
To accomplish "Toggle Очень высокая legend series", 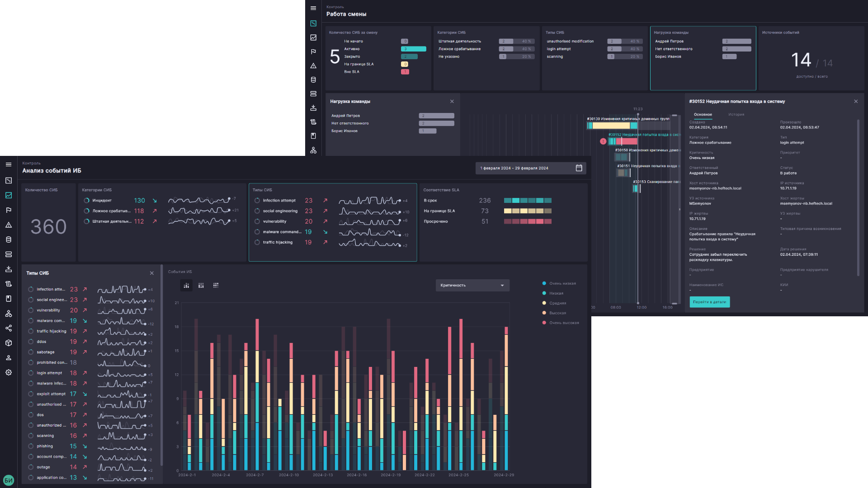I will click(x=561, y=323).
